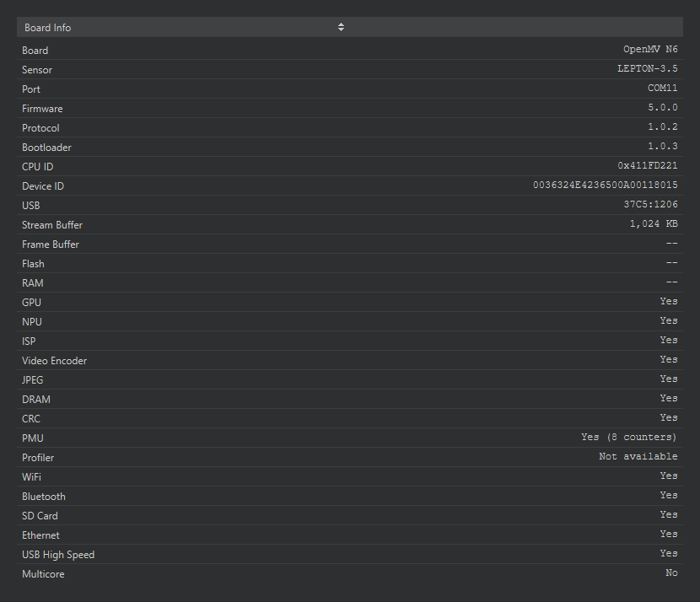The height and width of the screenshot is (602, 700).
Task: Select the Protocol row label
Action: [x=40, y=128]
